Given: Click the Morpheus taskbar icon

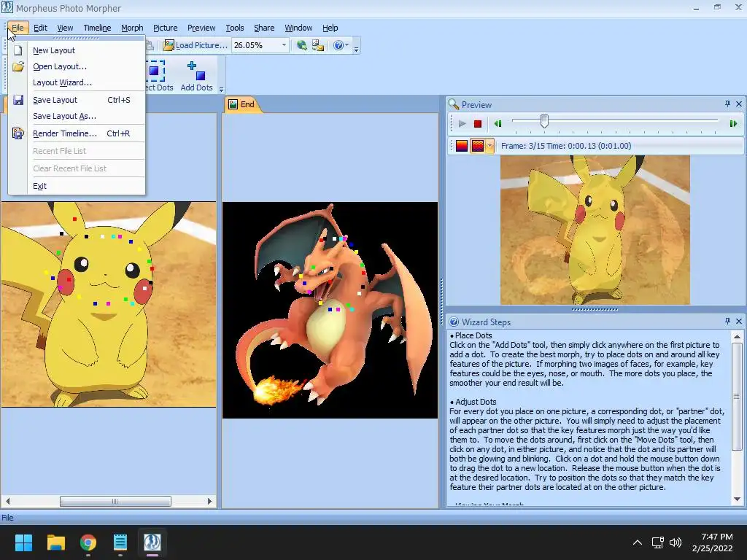Looking at the screenshot, I should [x=152, y=542].
